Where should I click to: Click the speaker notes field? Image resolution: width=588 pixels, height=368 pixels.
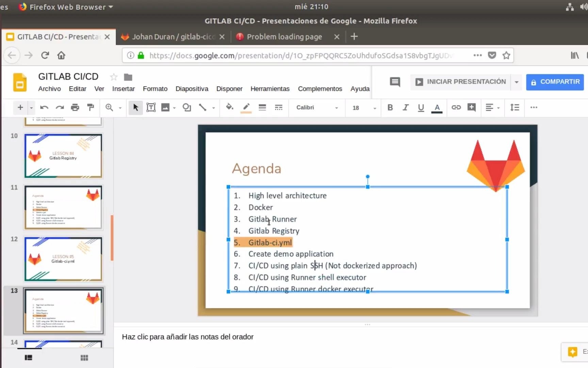350,337
